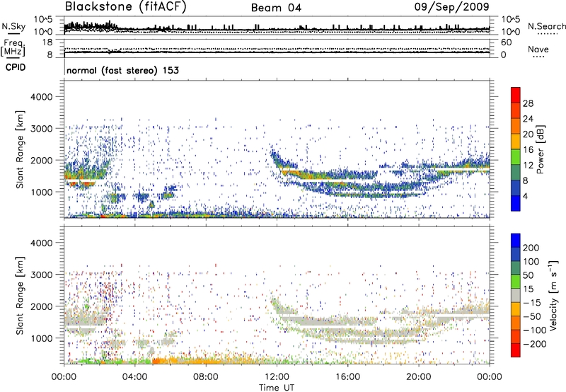This screenshot has height=392, width=566.
Task: Click the bright blue lowest Power swatch
Action: tap(516, 203)
